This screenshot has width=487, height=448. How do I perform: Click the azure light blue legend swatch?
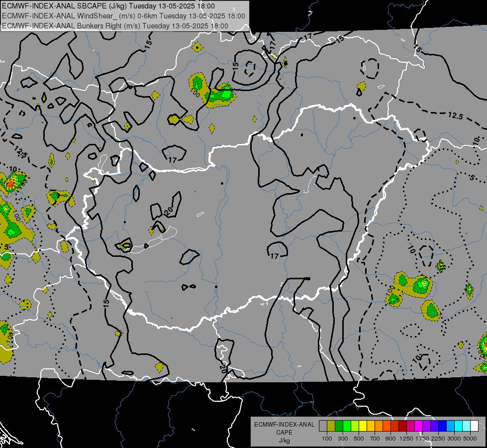pos(451,426)
